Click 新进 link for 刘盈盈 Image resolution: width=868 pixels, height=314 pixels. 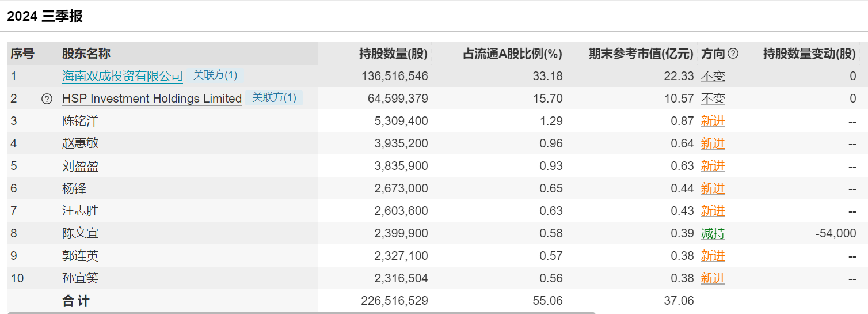pos(713,166)
